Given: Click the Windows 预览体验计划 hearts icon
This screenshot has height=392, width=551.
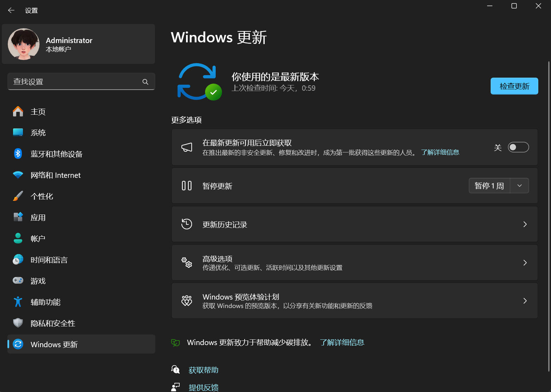Looking at the screenshot, I should click(187, 301).
